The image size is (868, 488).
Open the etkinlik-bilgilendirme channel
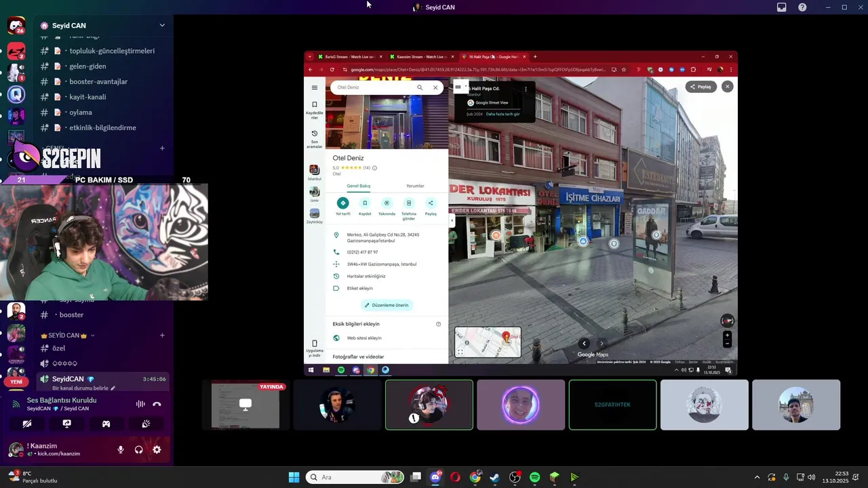point(104,127)
